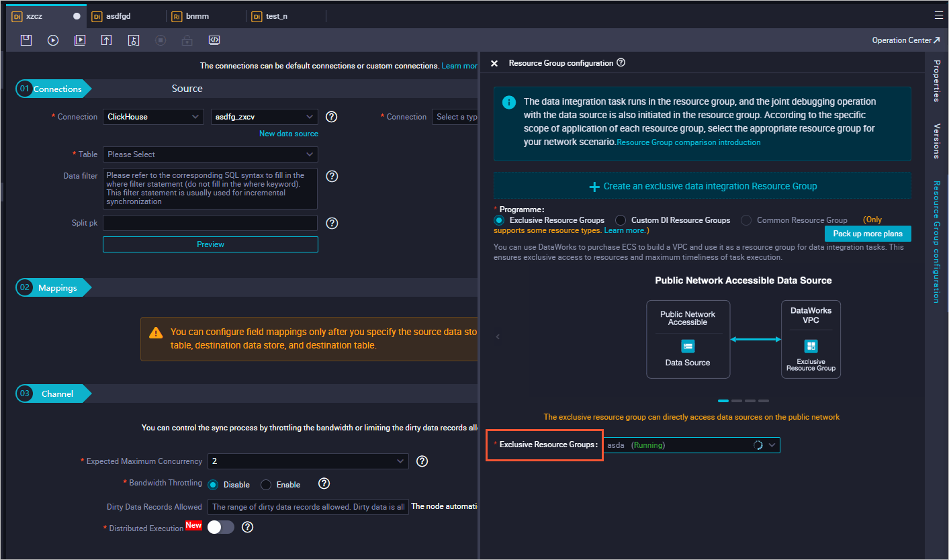The image size is (949, 560).
Task: Click the orange warning icon in the Mappings alert
Action: pos(156,332)
